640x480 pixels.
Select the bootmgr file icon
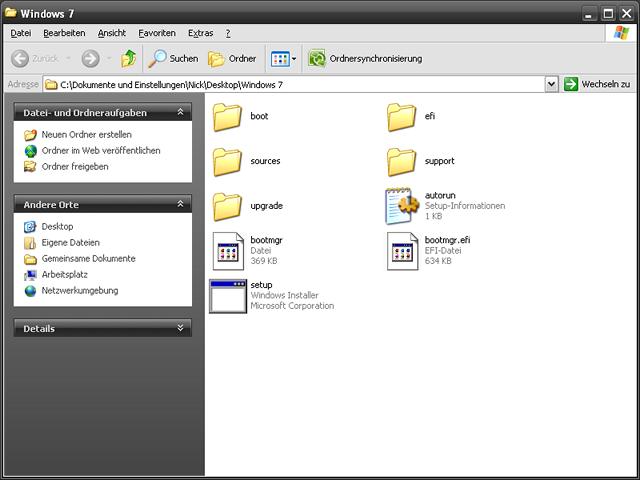(228, 251)
